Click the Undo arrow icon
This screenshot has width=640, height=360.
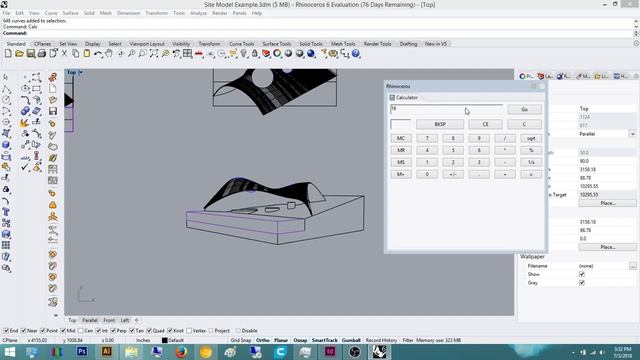point(98,53)
